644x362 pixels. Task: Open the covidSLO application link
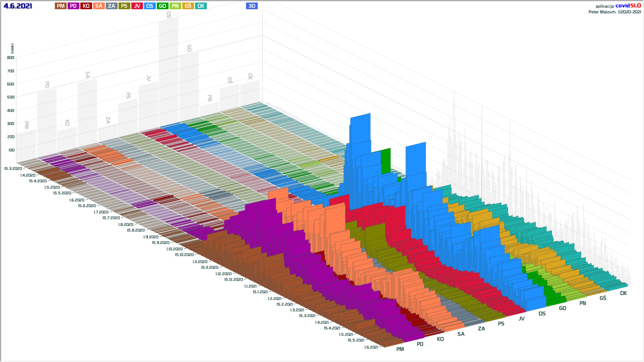click(x=628, y=6)
